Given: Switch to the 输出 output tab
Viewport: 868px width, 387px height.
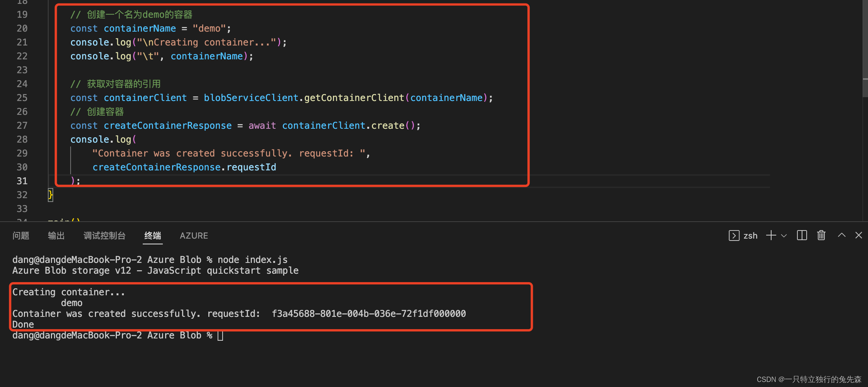Looking at the screenshot, I should [x=56, y=236].
